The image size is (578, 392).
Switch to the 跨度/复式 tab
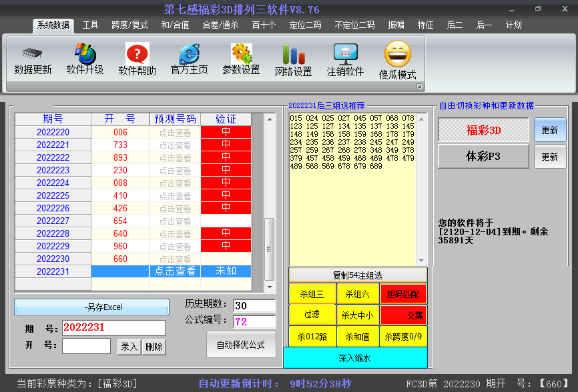(129, 25)
